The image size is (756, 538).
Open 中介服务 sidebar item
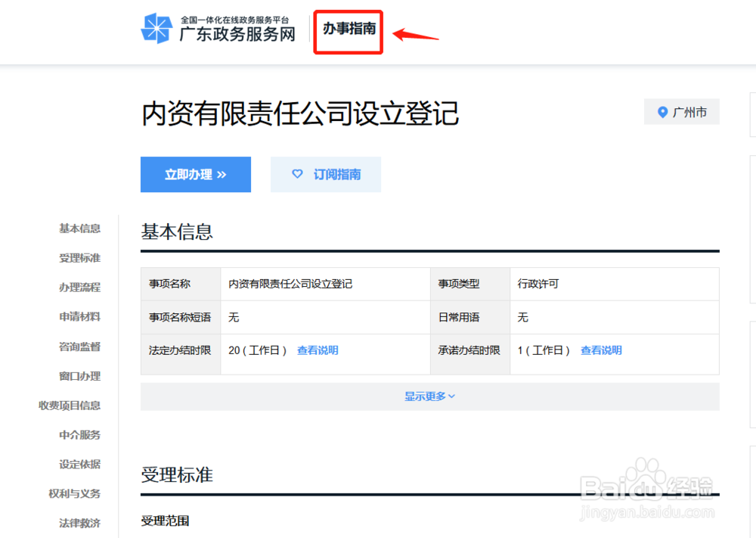pyautogui.click(x=79, y=435)
